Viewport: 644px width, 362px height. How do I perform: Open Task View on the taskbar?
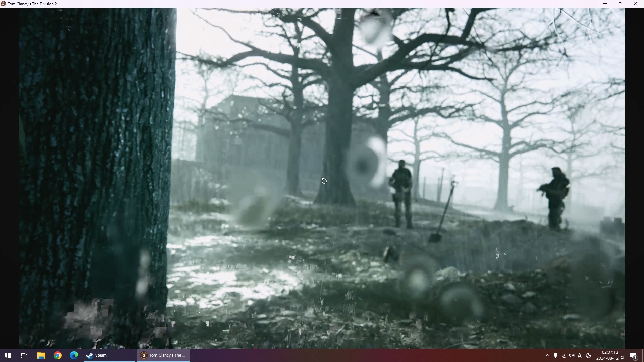pyautogui.click(x=24, y=355)
